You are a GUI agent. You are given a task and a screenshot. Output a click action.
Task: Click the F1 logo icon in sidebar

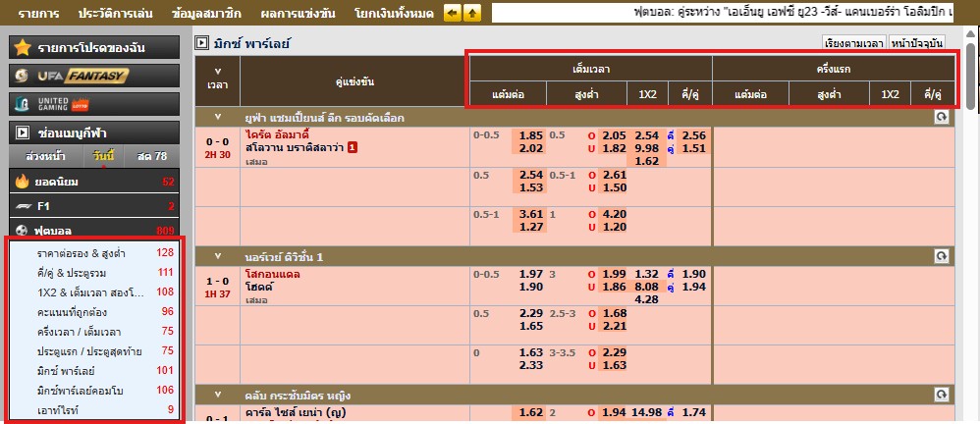pyautogui.click(x=22, y=206)
